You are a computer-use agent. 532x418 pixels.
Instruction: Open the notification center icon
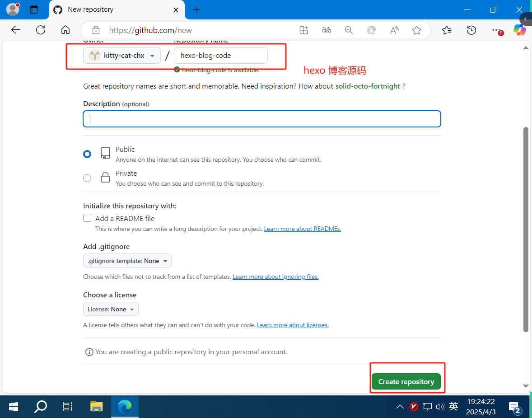click(514, 407)
